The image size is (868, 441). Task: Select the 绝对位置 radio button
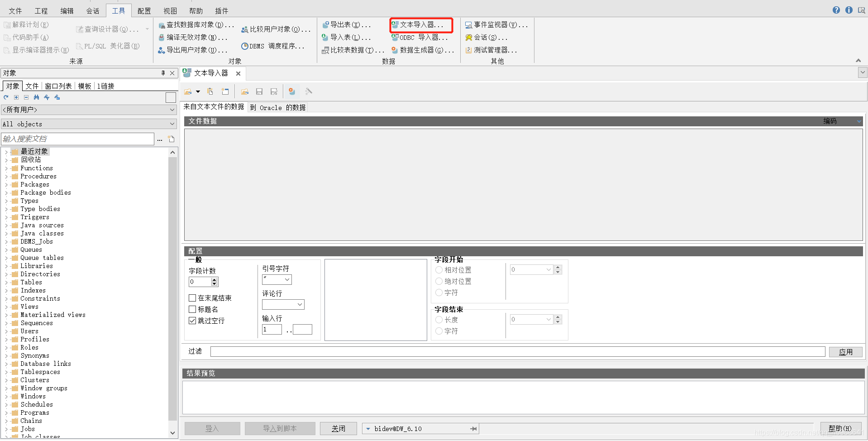(x=439, y=281)
